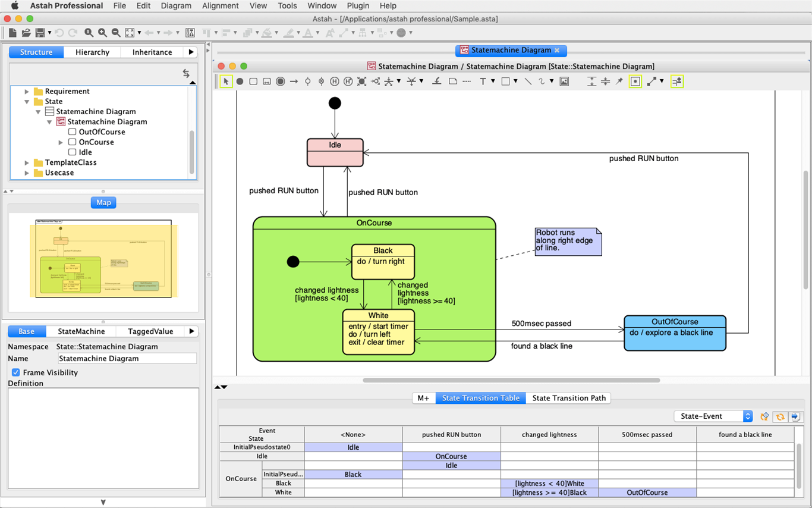Click the M+ button
Viewport: 812px width, 508px height.
tap(423, 398)
